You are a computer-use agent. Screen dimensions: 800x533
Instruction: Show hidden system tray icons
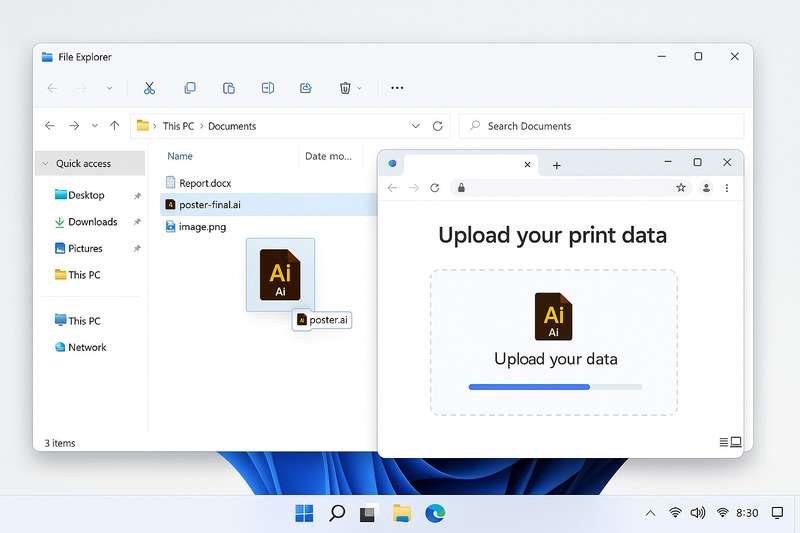[x=650, y=513]
